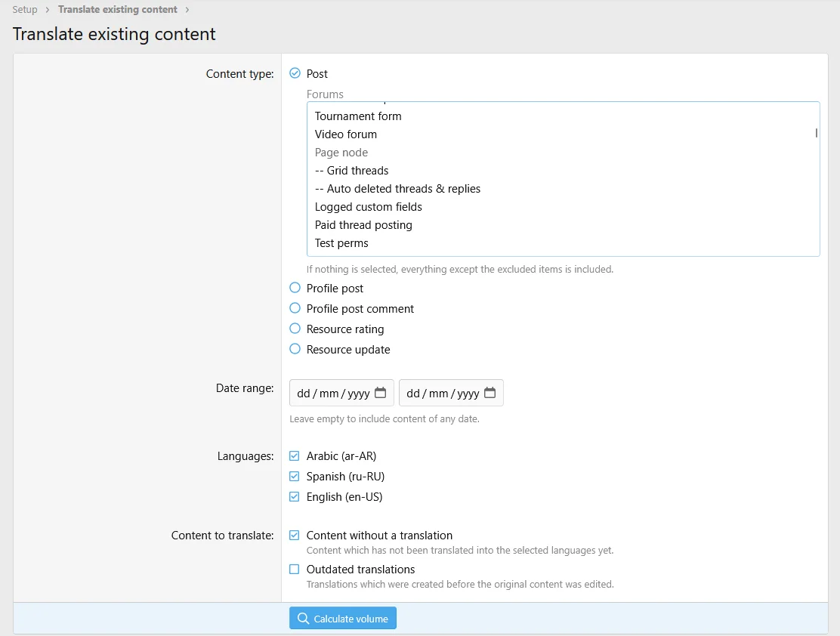Select Auto deleted threads & replies entry
This screenshot has width=840, height=636.
tap(563, 189)
